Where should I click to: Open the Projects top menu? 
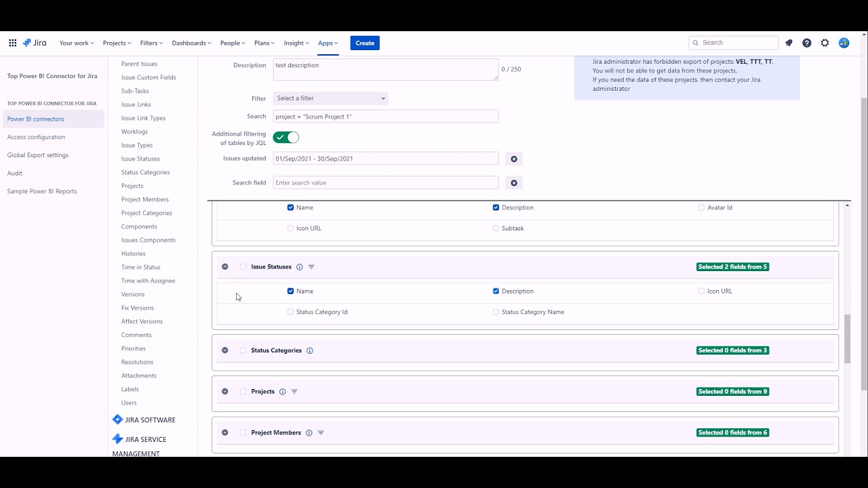[117, 43]
